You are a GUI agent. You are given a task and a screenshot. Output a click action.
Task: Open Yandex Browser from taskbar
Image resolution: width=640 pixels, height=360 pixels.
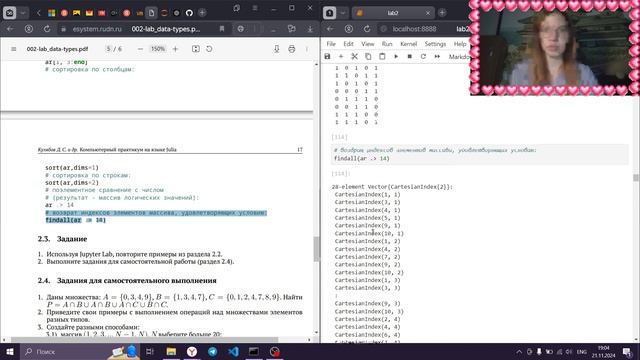[192, 351]
